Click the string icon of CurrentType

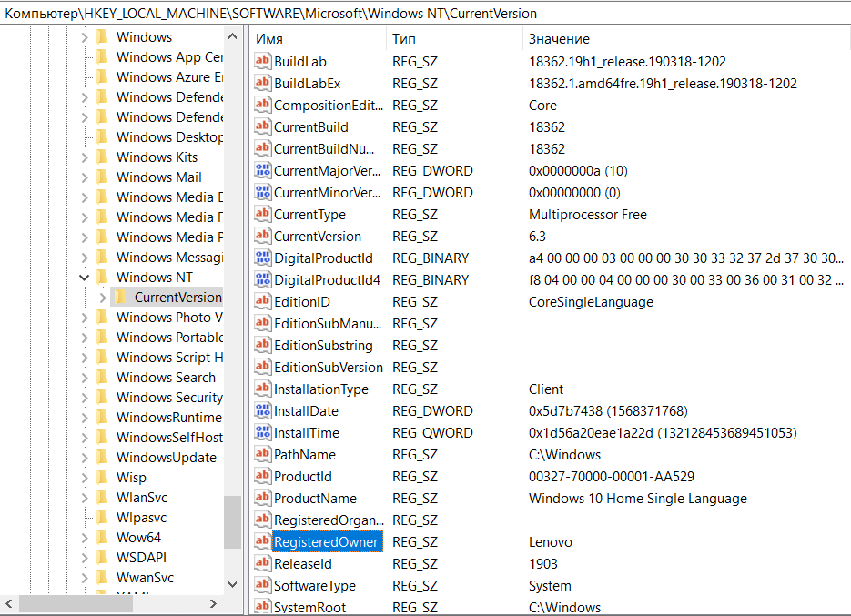pos(263,214)
